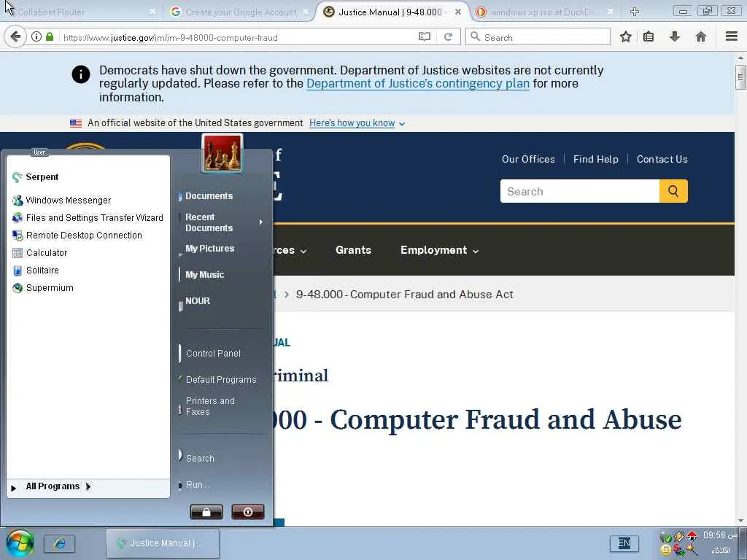
Task: Open Department of Justice's contingency plan link
Action: pyautogui.click(x=418, y=84)
